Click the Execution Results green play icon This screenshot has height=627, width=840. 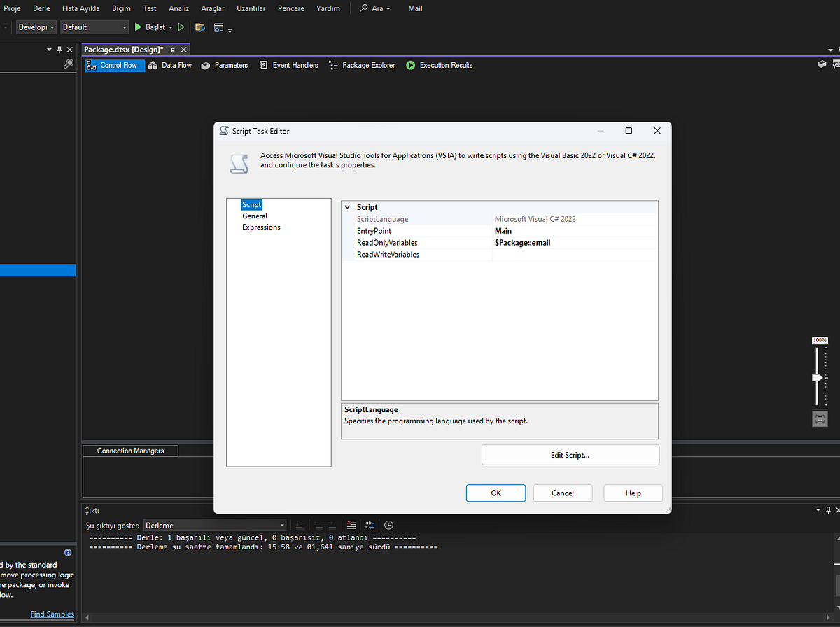click(x=411, y=65)
